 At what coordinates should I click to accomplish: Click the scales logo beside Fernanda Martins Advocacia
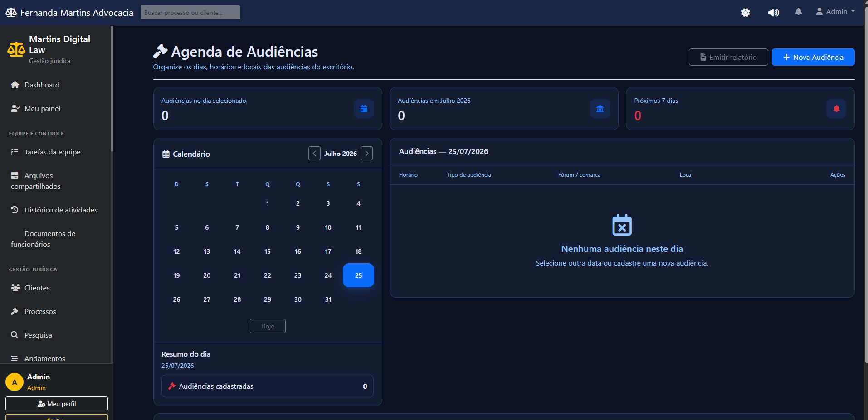click(11, 13)
